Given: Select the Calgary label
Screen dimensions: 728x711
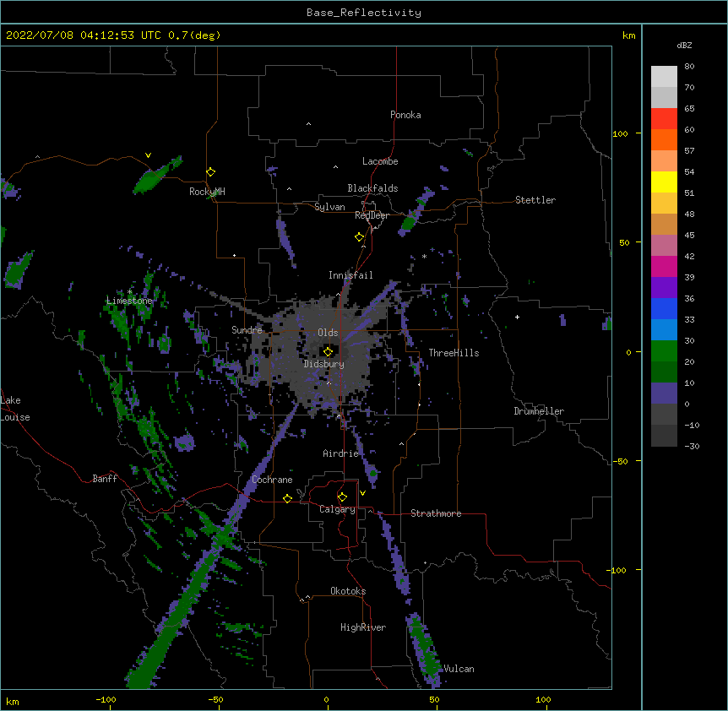Looking at the screenshot, I should click(338, 509).
